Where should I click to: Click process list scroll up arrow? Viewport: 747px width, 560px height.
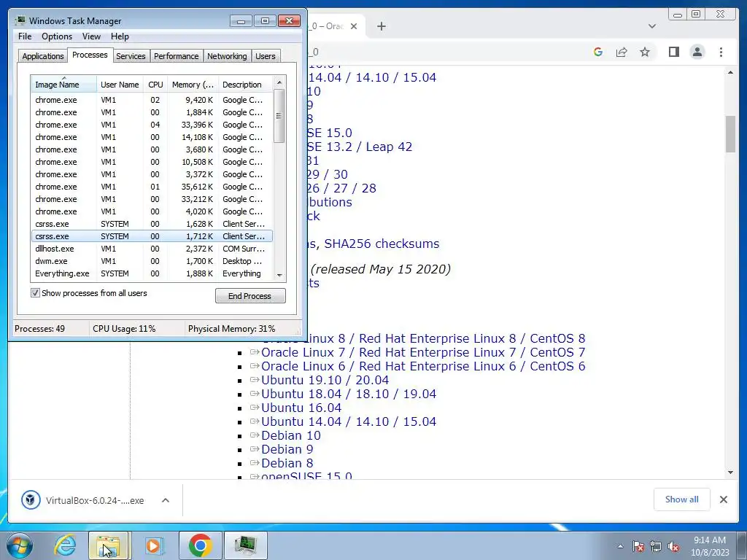(279, 82)
